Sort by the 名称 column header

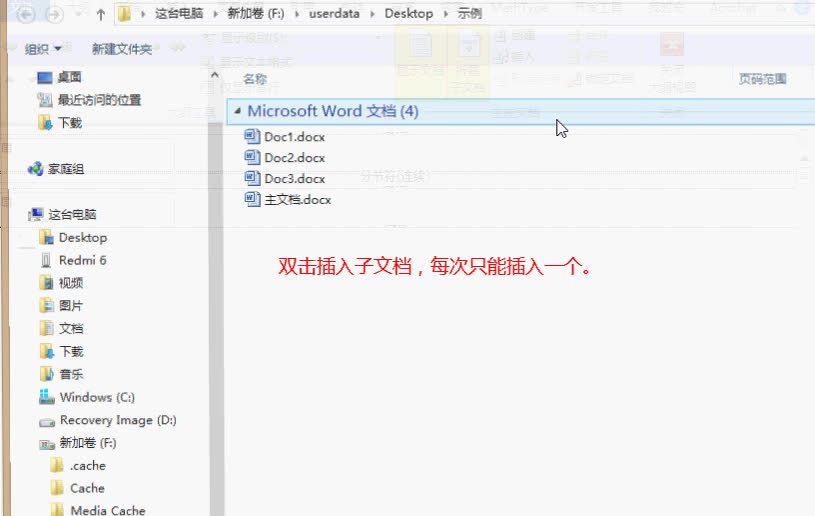click(255, 79)
